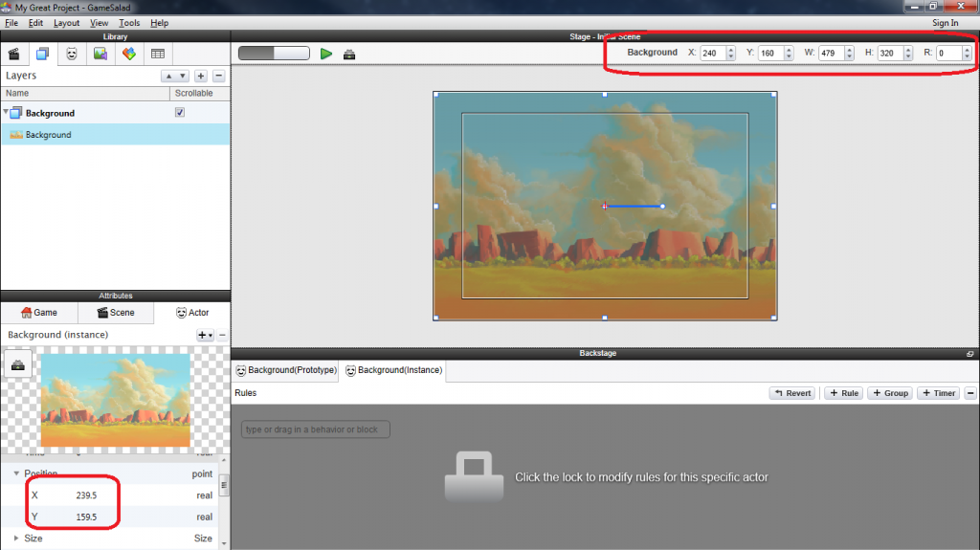Remove the layer with the minus button
Image resolution: width=980 pixels, height=550 pixels.
[x=219, y=76]
